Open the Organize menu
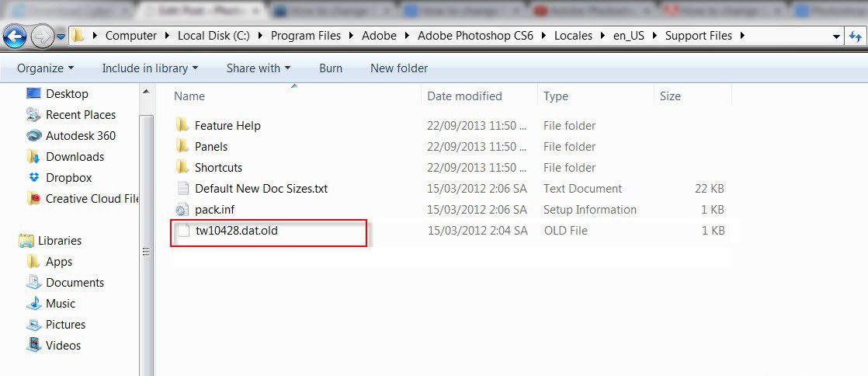Screen dimensions: 868x376 45,68
